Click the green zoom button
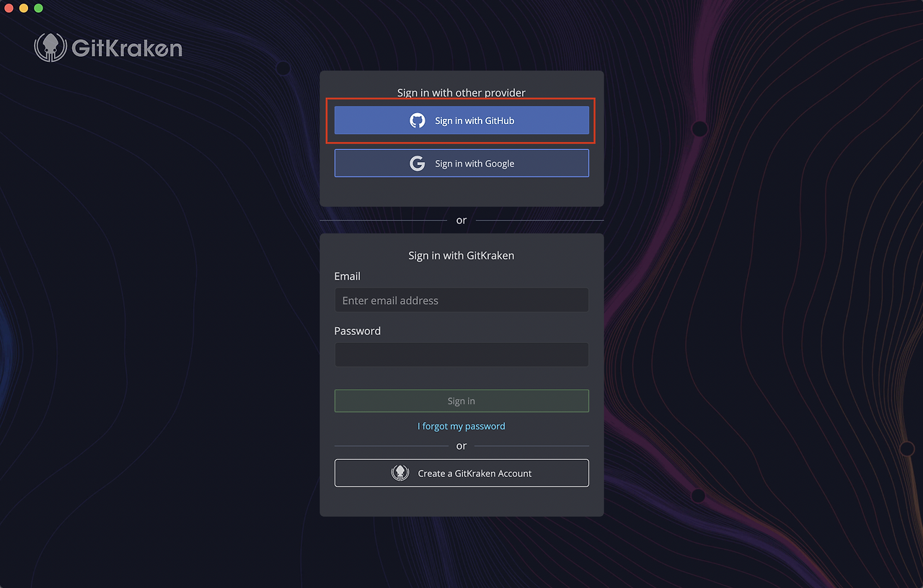Viewport: 923px width, 588px height. coord(37,8)
